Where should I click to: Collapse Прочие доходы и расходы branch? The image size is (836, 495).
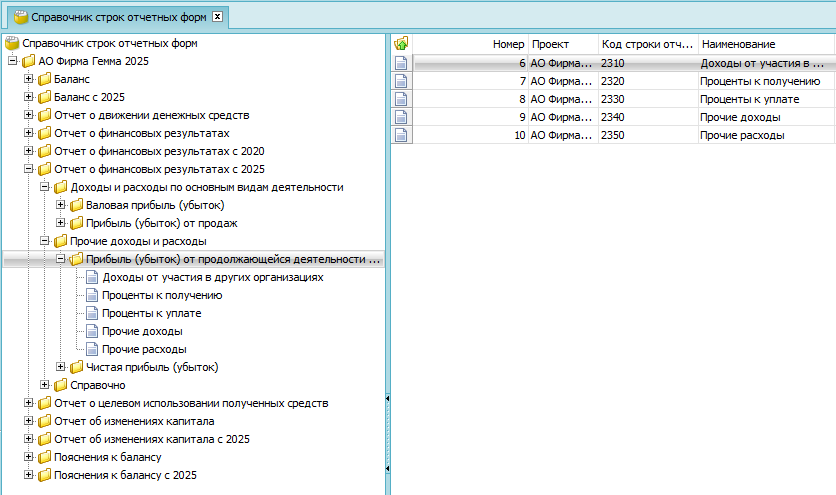click(x=44, y=241)
